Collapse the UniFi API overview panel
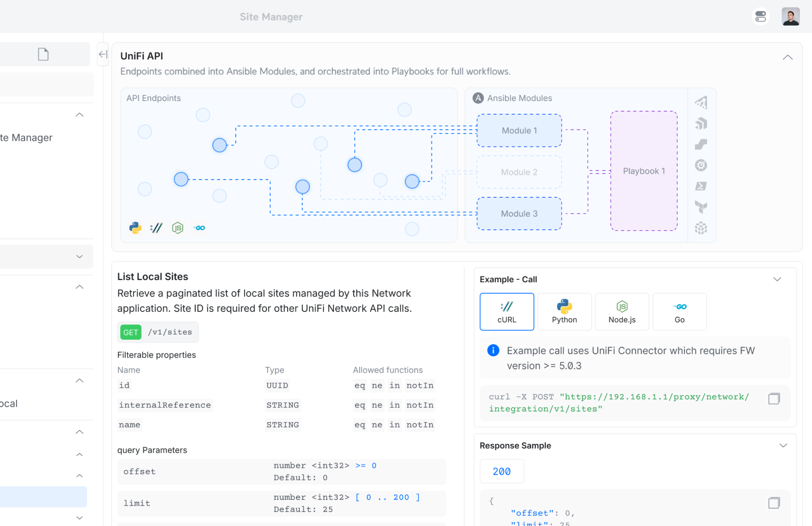The height and width of the screenshot is (526, 812). [x=787, y=57]
